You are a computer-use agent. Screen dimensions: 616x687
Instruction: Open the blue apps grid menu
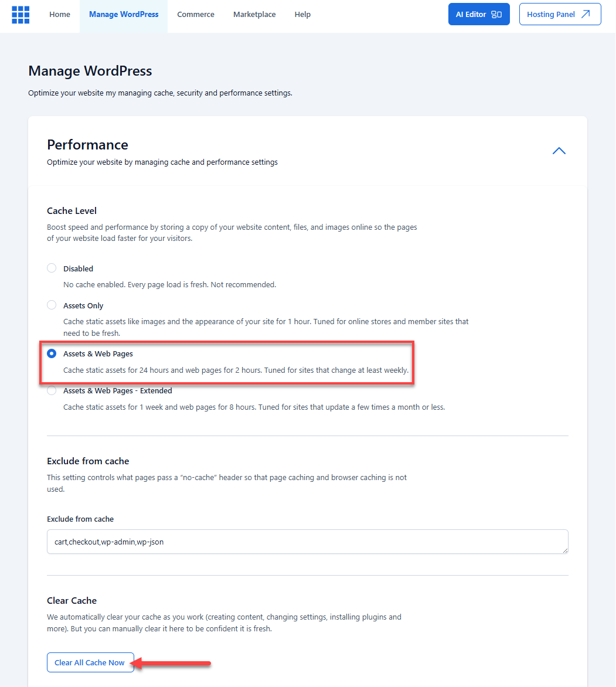pos(21,14)
